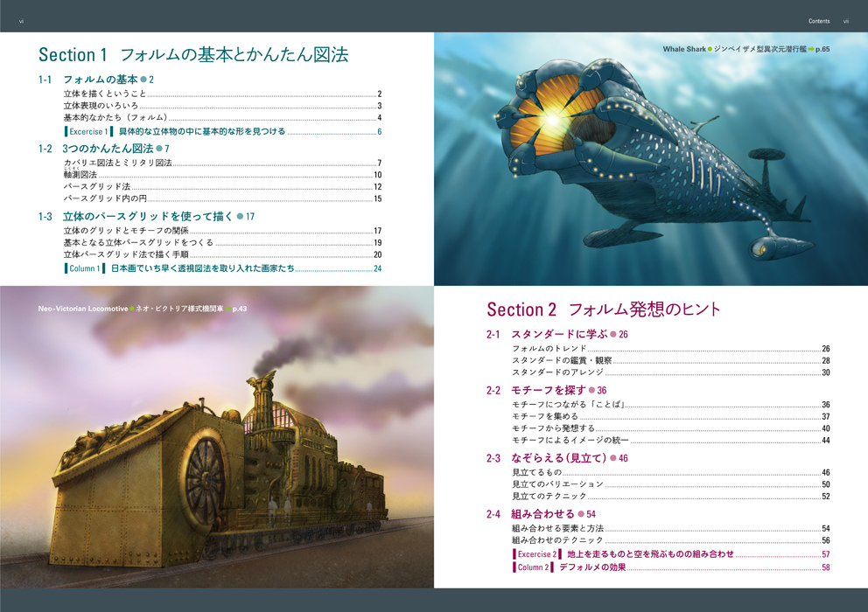Click the 'Whale Shark' caption with p.65
This screenshot has width=868, height=612.
[746, 49]
